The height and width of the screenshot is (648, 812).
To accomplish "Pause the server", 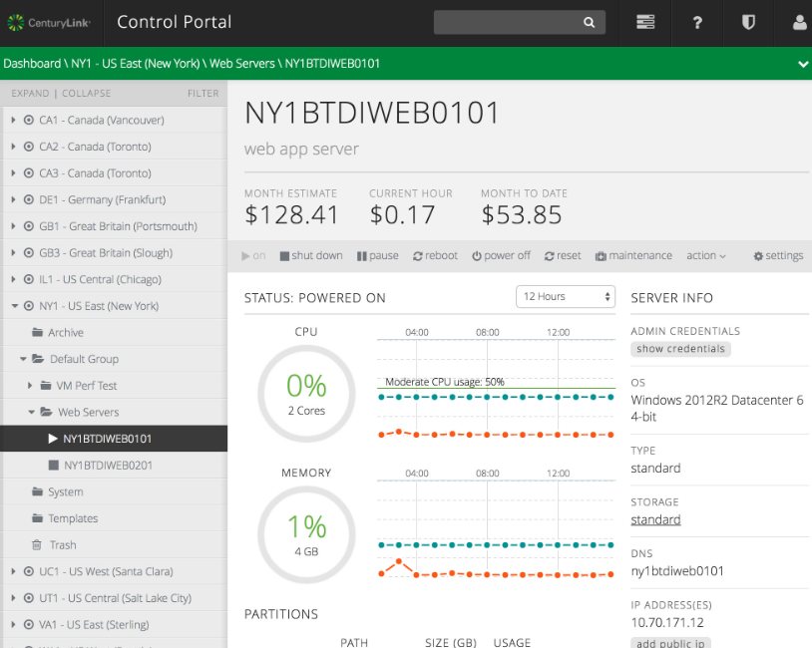I will (x=377, y=255).
